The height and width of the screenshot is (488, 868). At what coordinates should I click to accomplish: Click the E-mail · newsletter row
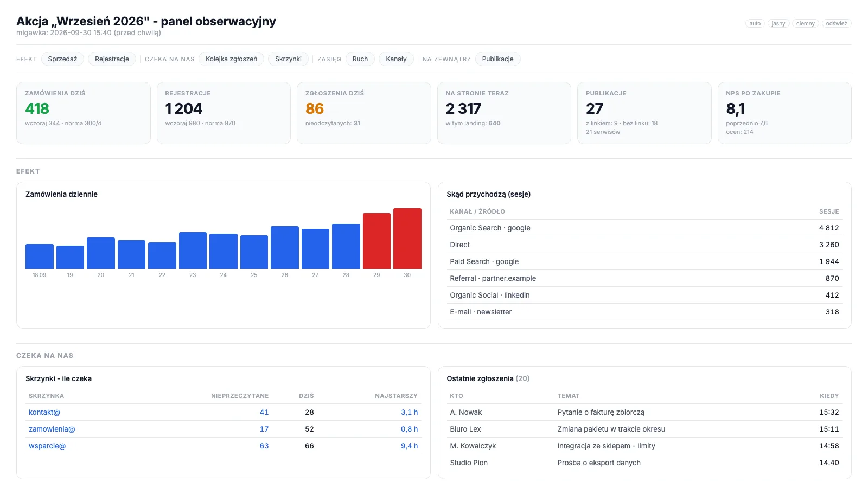pyautogui.click(x=644, y=312)
